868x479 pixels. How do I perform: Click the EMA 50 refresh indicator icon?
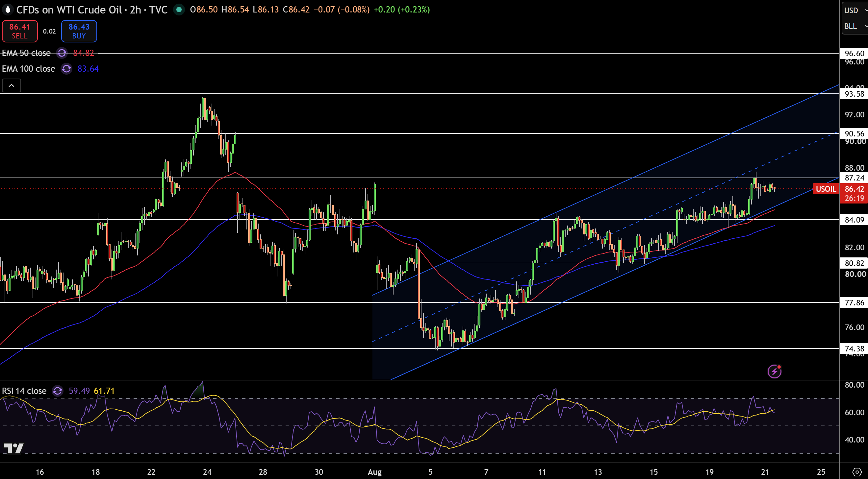(x=62, y=53)
